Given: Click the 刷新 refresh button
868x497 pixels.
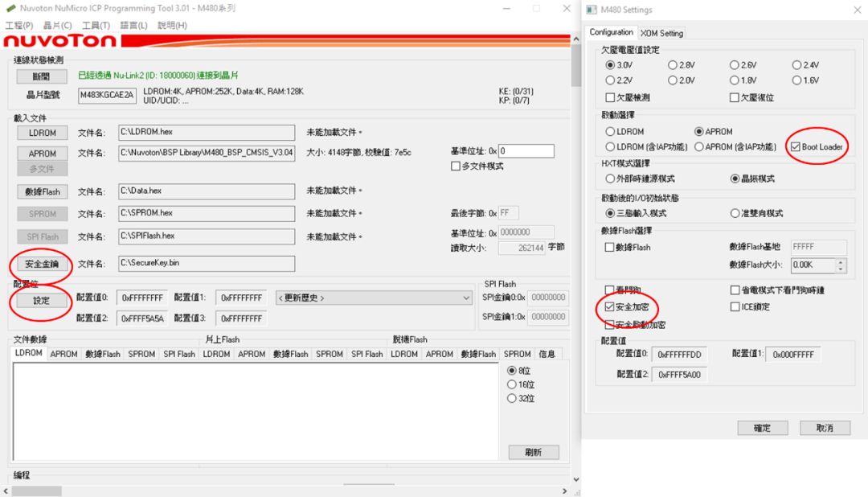Looking at the screenshot, I should click(534, 452).
